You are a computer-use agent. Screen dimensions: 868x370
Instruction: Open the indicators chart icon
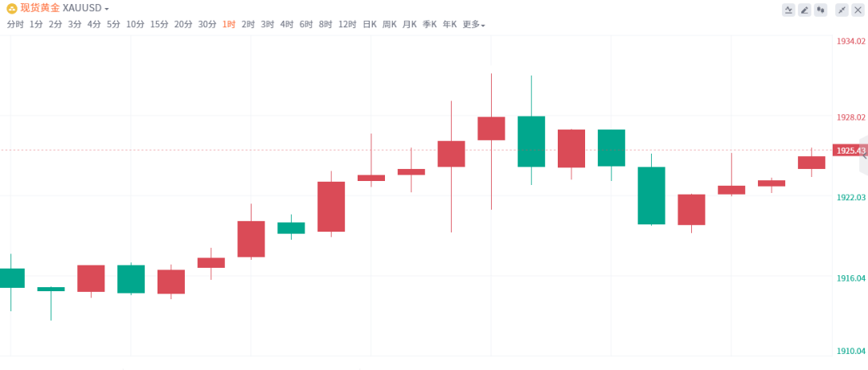tap(788, 10)
